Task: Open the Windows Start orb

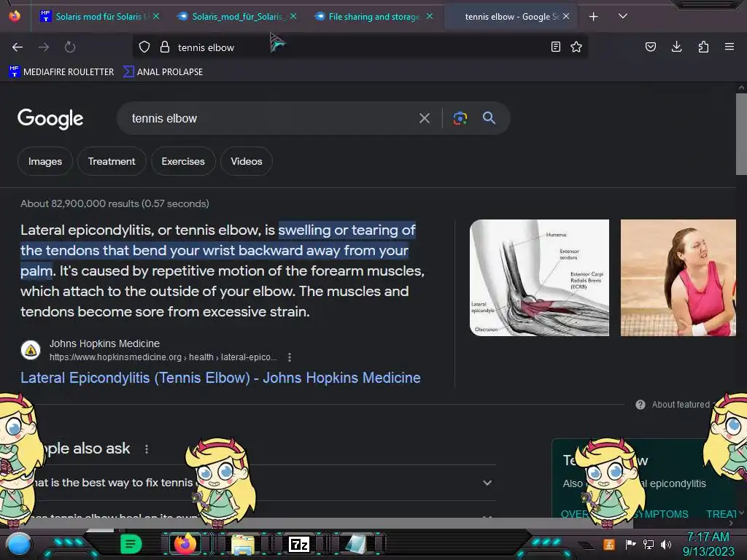Action: (x=19, y=545)
